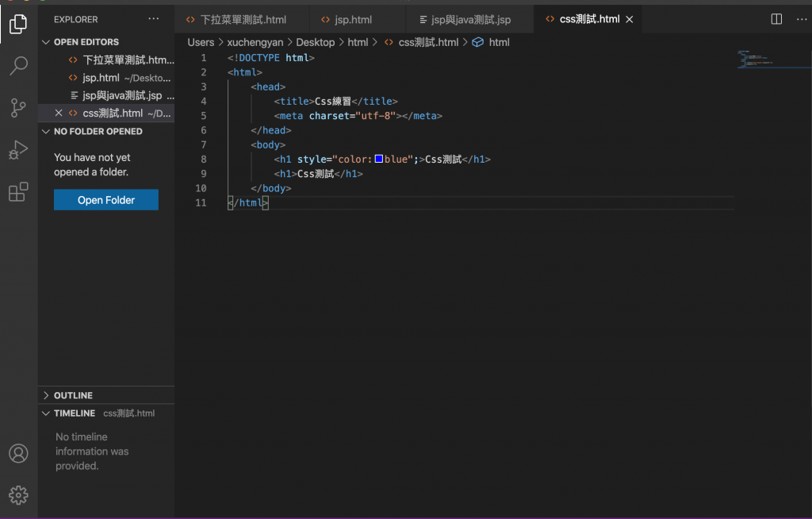812x519 pixels.
Task: Click file icon of css測試.html breadcrumb
Action: coord(389,42)
